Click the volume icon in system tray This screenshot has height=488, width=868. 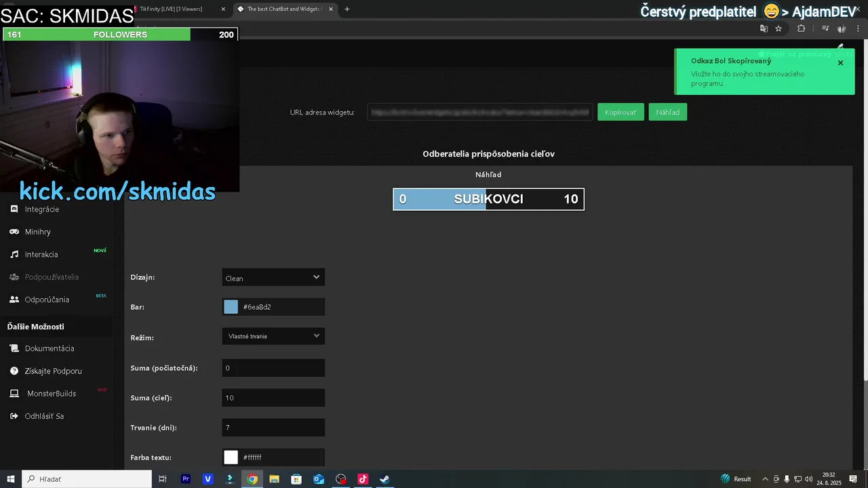(808, 479)
